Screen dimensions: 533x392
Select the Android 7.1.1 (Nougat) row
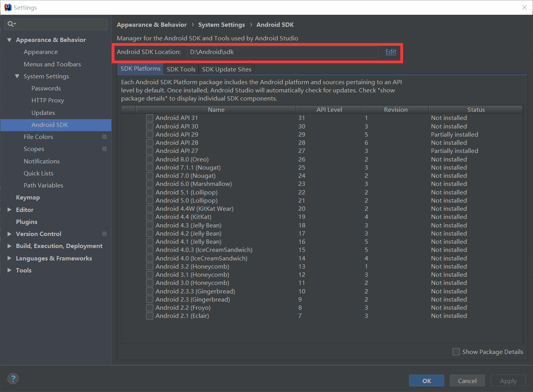322,167
